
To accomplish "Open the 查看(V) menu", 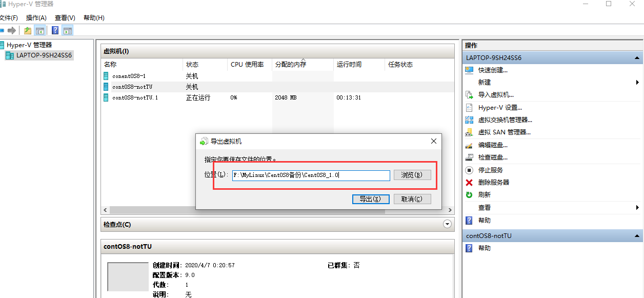I will [65, 18].
